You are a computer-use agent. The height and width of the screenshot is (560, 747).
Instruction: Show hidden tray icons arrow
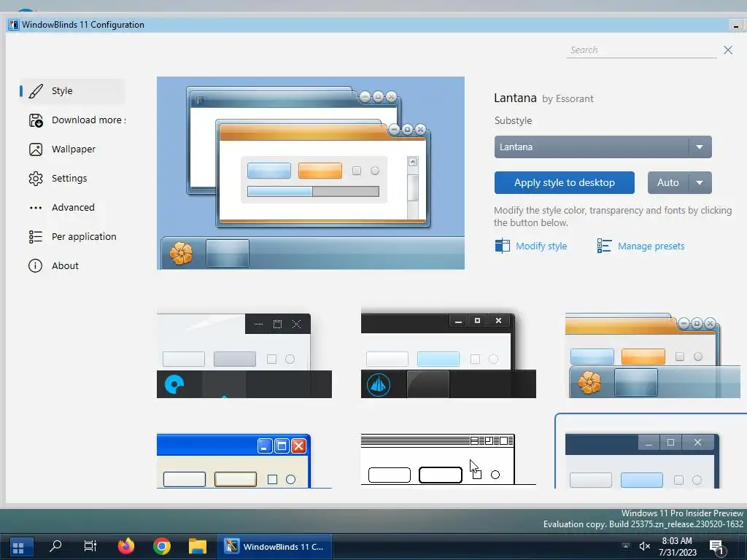pos(625,547)
